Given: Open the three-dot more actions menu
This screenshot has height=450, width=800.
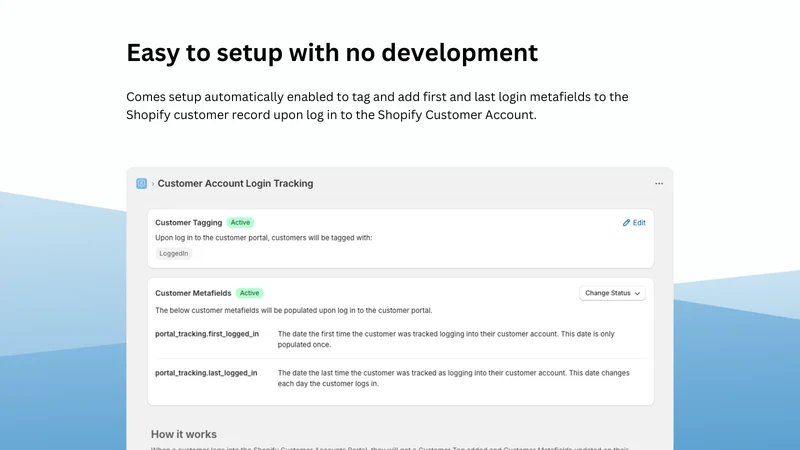Looking at the screenshot, I should pos(659,184).
